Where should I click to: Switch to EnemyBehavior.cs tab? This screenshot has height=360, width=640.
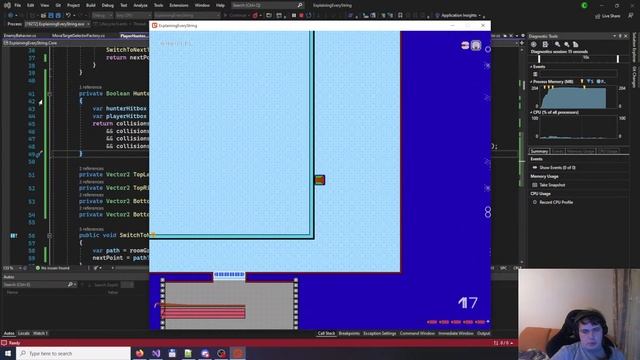pyautogui.click(x=20, y=36)
